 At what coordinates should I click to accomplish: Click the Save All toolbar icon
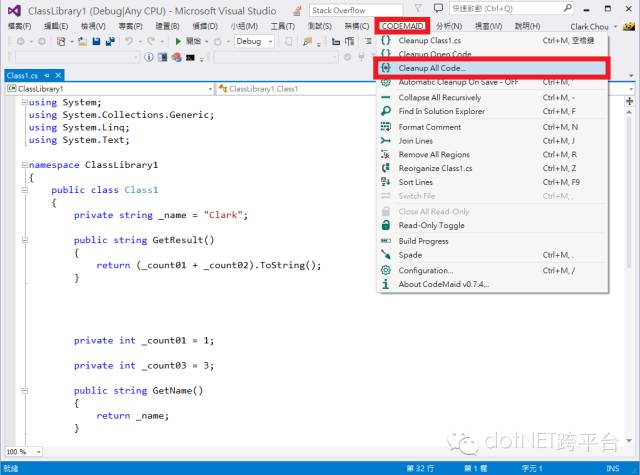[110, 41]
